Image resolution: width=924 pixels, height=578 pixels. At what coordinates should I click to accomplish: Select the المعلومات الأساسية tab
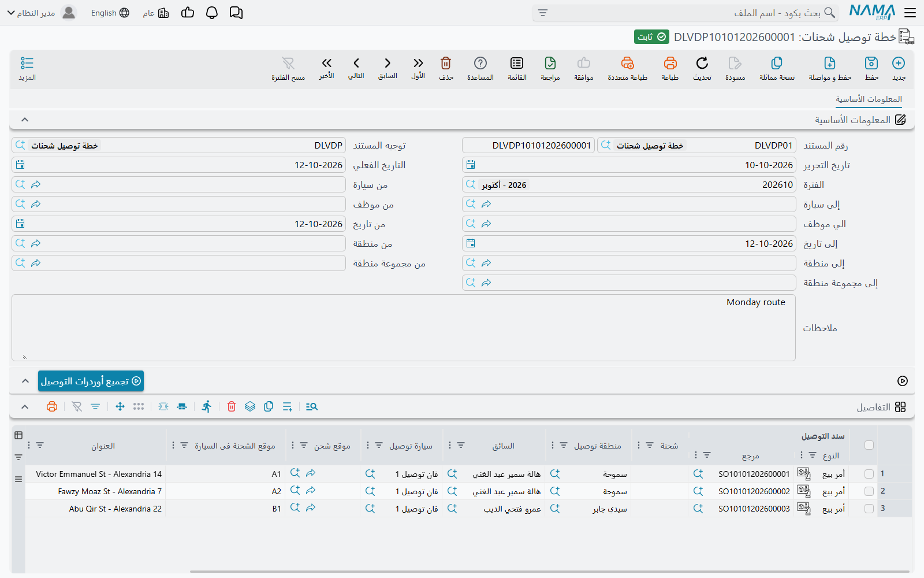point(869,99)
